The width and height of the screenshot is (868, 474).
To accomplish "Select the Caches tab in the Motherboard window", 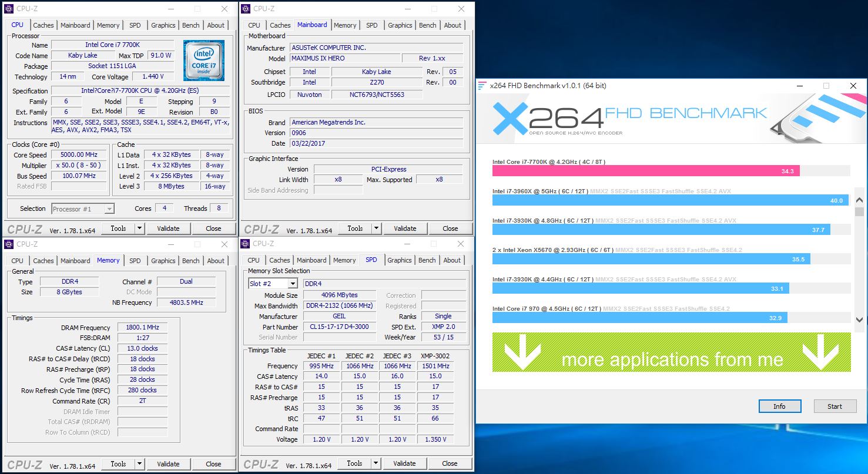I will click(x=280, y=25).
